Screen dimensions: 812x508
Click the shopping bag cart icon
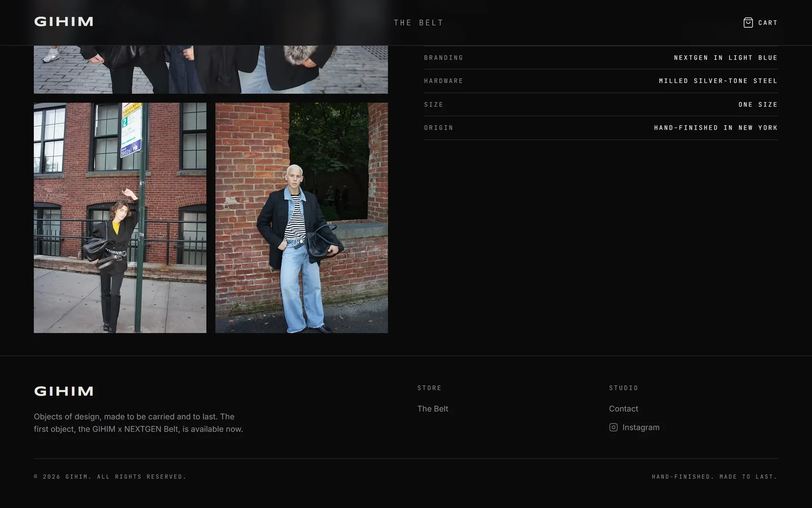748,22
